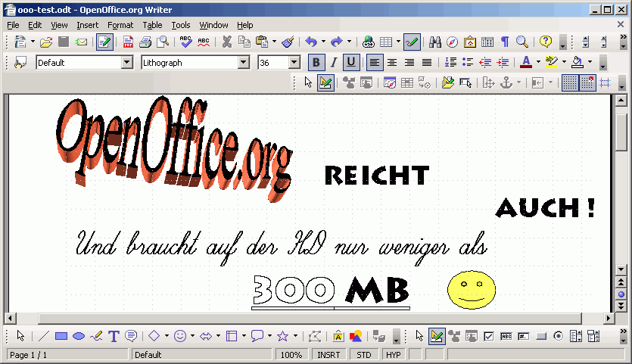The height and width of the screenshot is (364, 632).
Task: Click Page 1 / 1 in status bar
Action: tap(67, 355)
